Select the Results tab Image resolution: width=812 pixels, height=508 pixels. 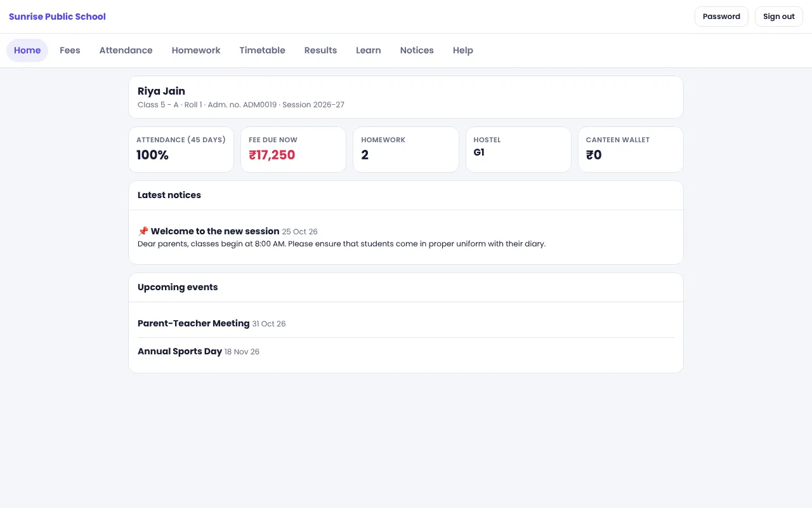(320, 50)
